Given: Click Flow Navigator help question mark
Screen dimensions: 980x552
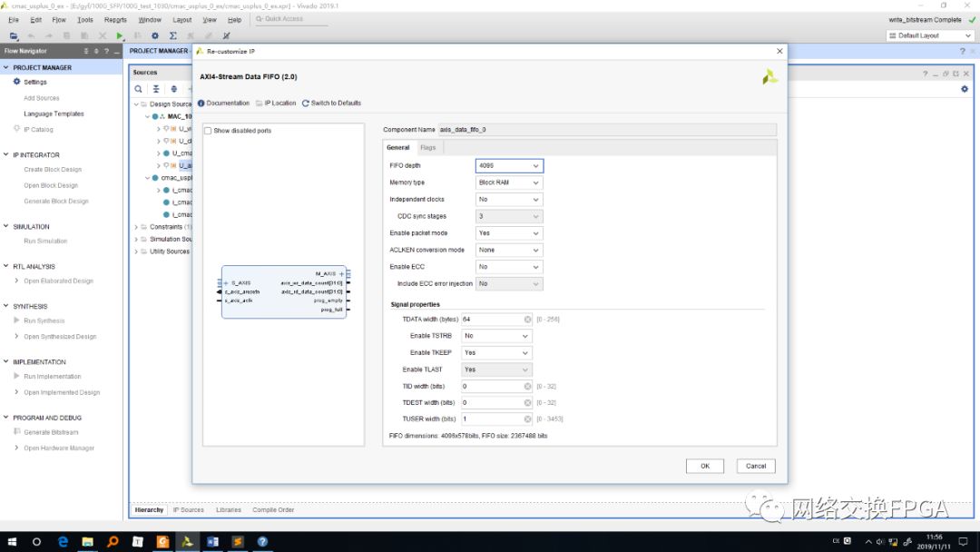Looking at the screenshot, I should pos(106,51).
